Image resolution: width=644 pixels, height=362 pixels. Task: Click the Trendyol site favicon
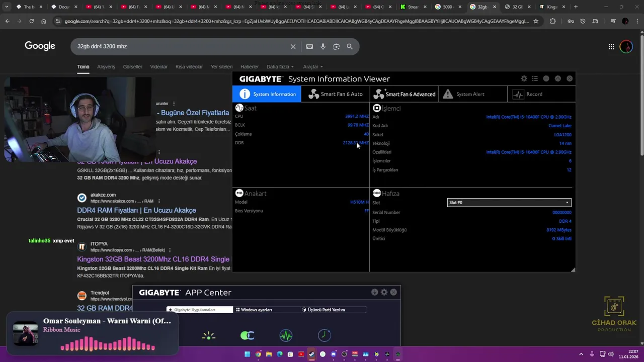[82, 296]
